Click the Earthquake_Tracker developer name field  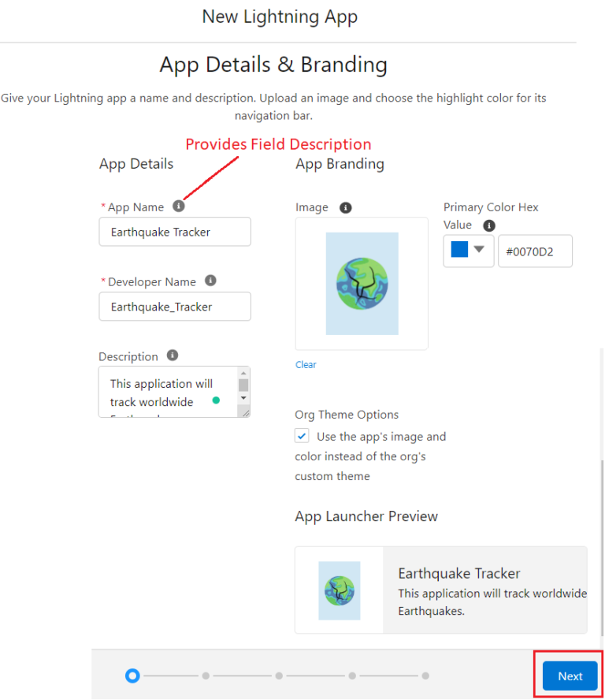[x=175, y=306]
